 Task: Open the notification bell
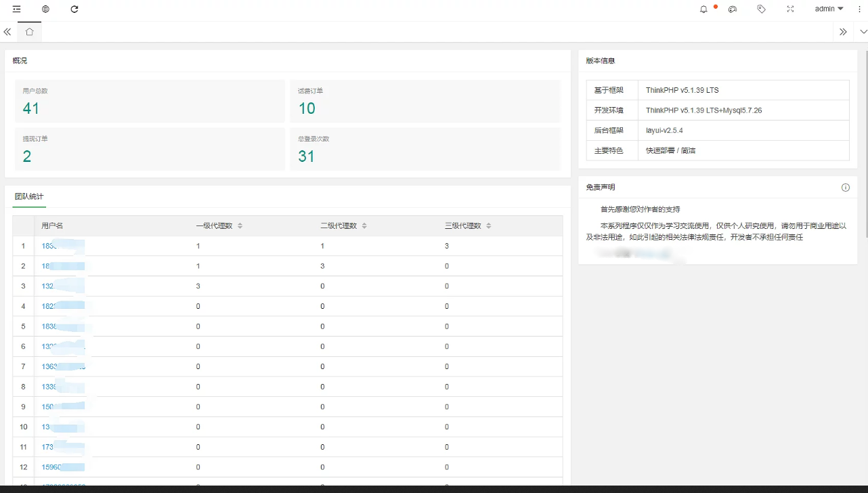tap(703, 9)
